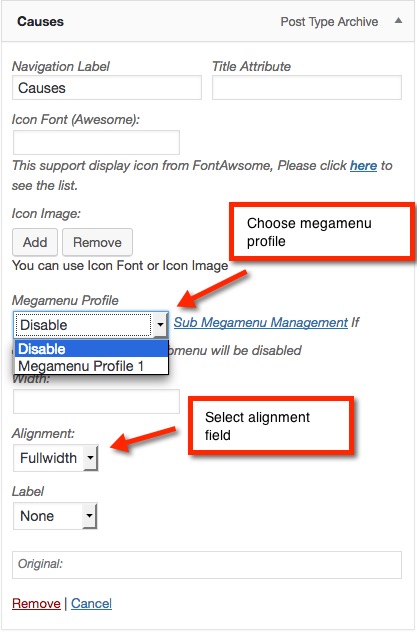Select Megamenu Profile 1 option
Image resolution: width=417 pixels, height=633 pixels.
[91, 366]
